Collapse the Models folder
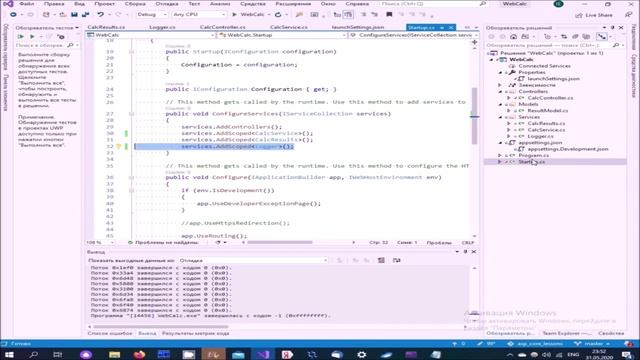640x360 pixels. (x=501, y=104)
